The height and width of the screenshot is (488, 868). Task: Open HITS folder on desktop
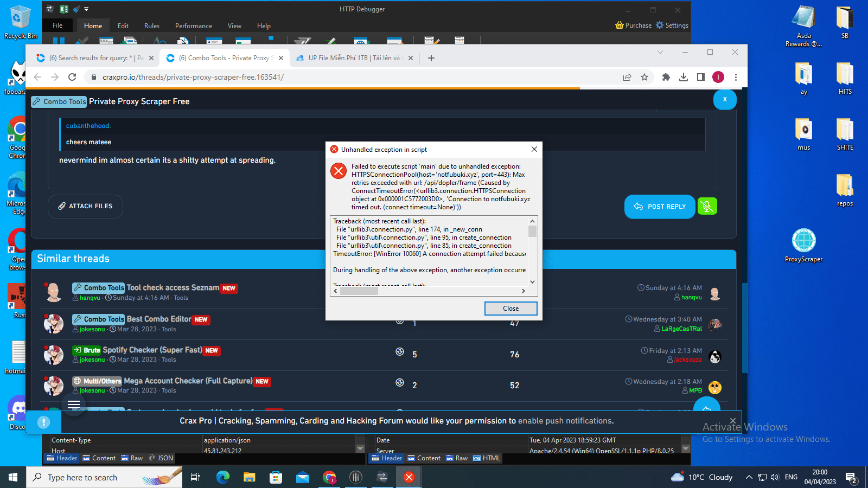(x=845, y=78)
